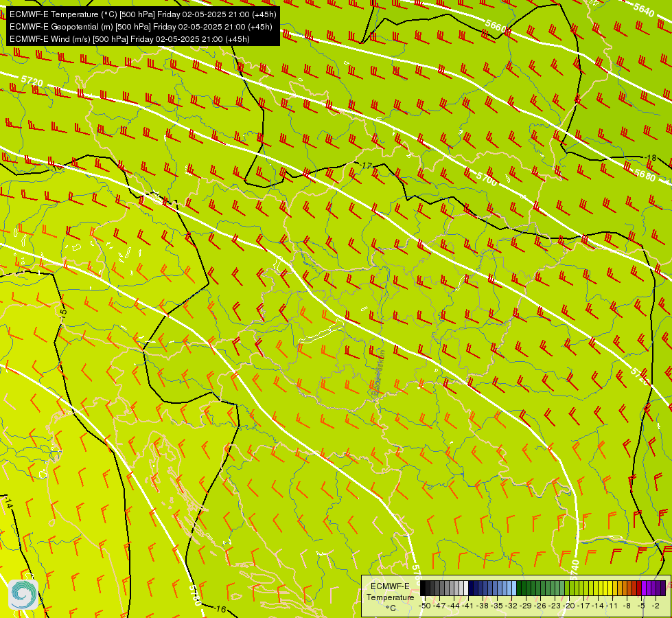
Task: Click the -16 isotherm label on the map
Action: pyautogui.click(x=220, y=609)
